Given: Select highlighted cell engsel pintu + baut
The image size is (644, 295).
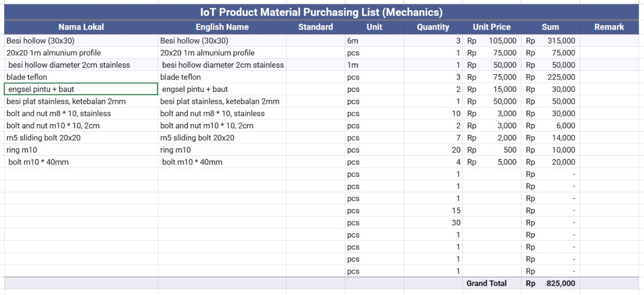Looking at the screenshot, I should tap(81, 89).
